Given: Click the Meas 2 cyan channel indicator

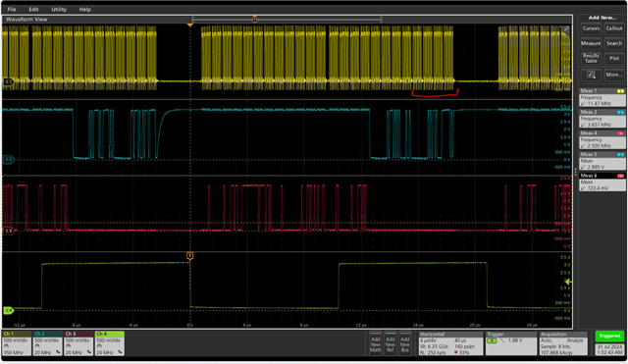Looking at the screenshot, I should pos(620,113).
